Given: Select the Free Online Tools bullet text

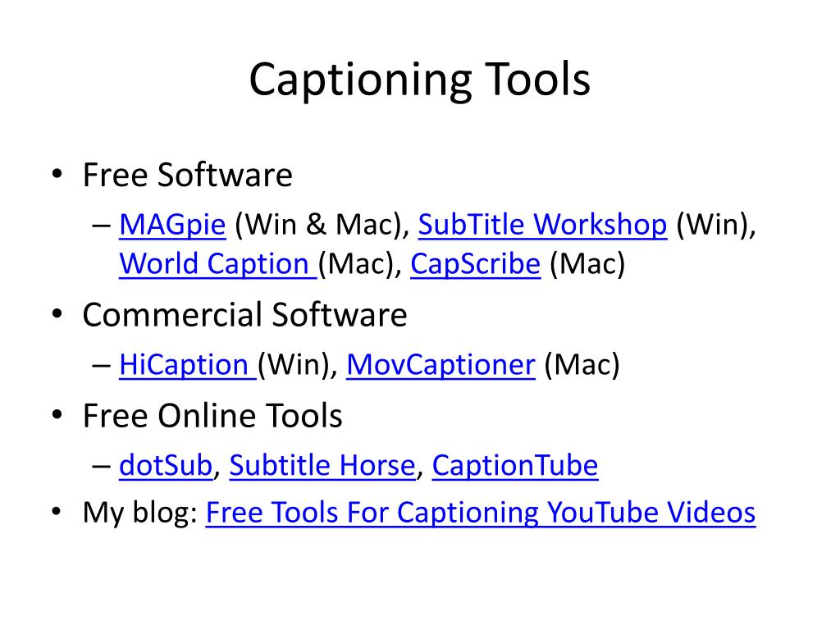Looking at the screenshot, I should 212,416.
